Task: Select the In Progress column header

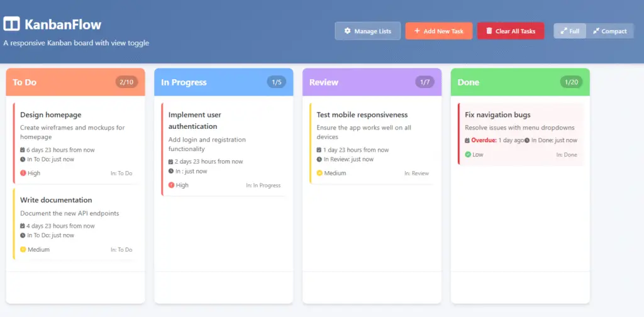Action: pyautogui.click(x=184, y=82)
